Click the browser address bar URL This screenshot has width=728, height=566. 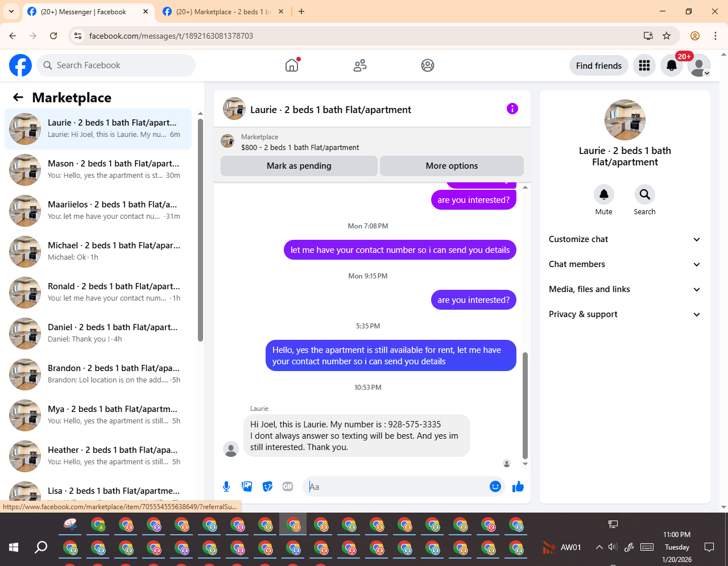click(171, 36)
